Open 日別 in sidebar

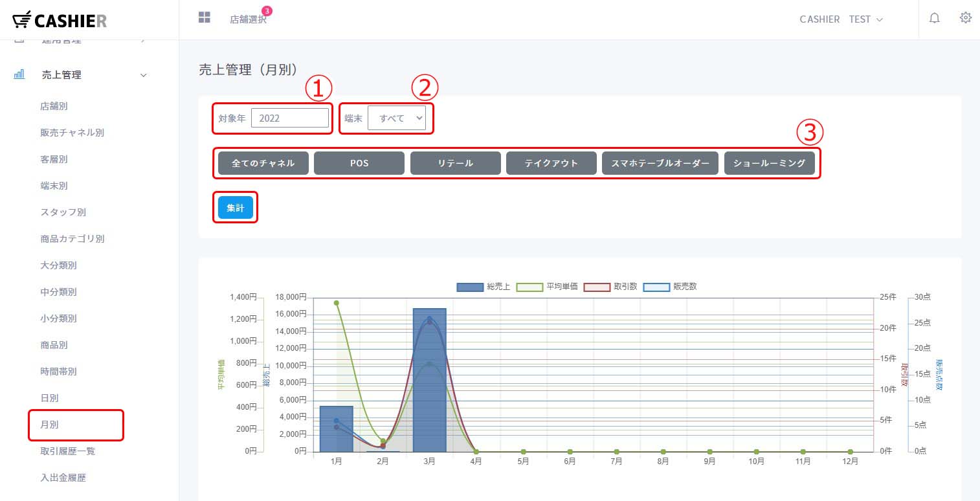(x=50, y=398)
